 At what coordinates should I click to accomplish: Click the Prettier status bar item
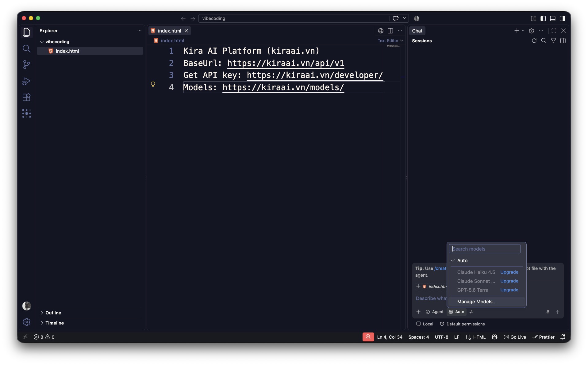543,337
